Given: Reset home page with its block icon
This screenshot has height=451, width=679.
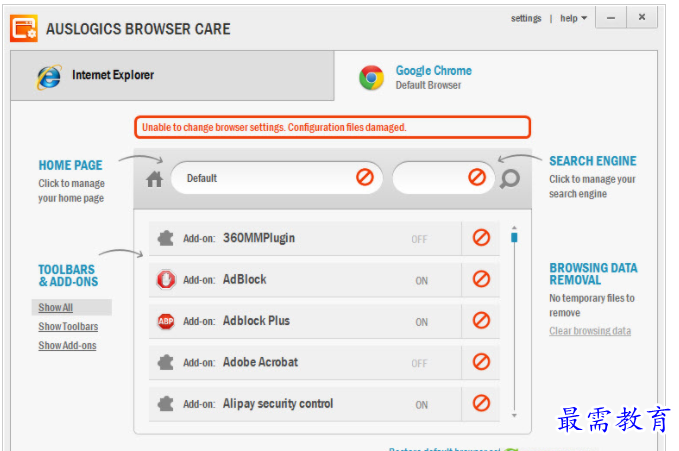Looking at the screenshot, I should click(365, 177).
